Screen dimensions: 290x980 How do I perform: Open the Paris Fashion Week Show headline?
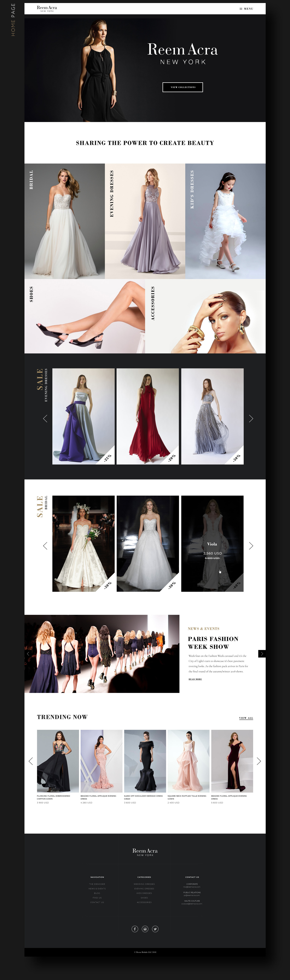pos(213,643)
